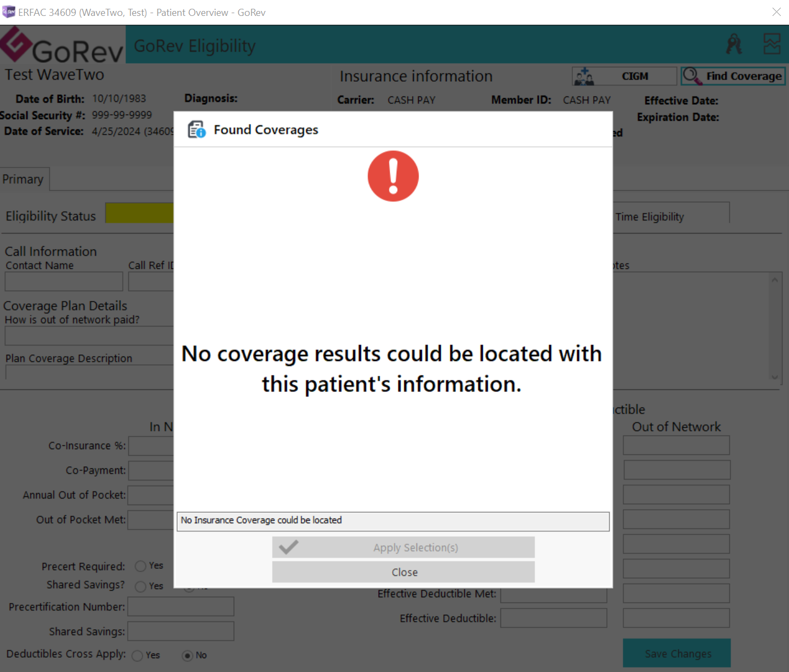Click the Precertification Number field

pos(181,607)
